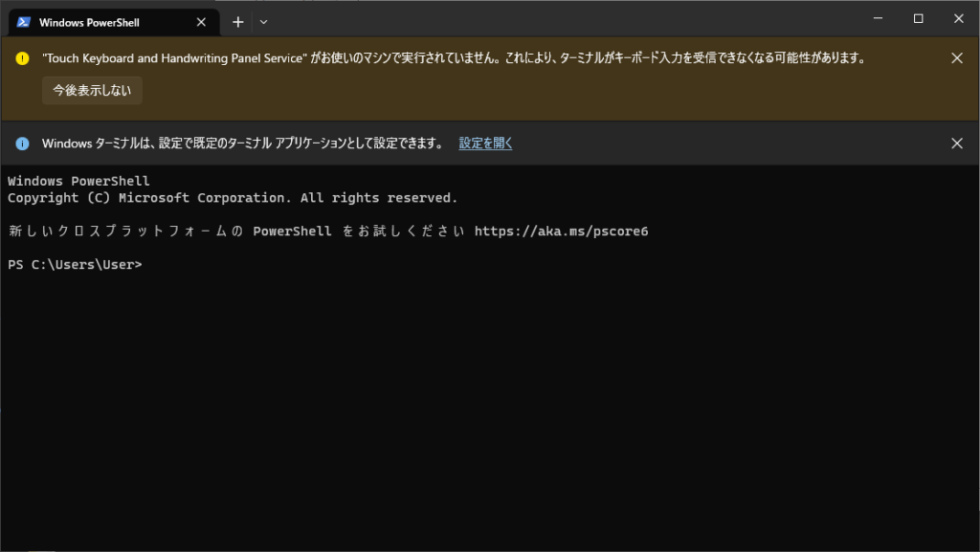Click the yellow warning icon in the first banner
980x552 pixels.
coord(21,57)
